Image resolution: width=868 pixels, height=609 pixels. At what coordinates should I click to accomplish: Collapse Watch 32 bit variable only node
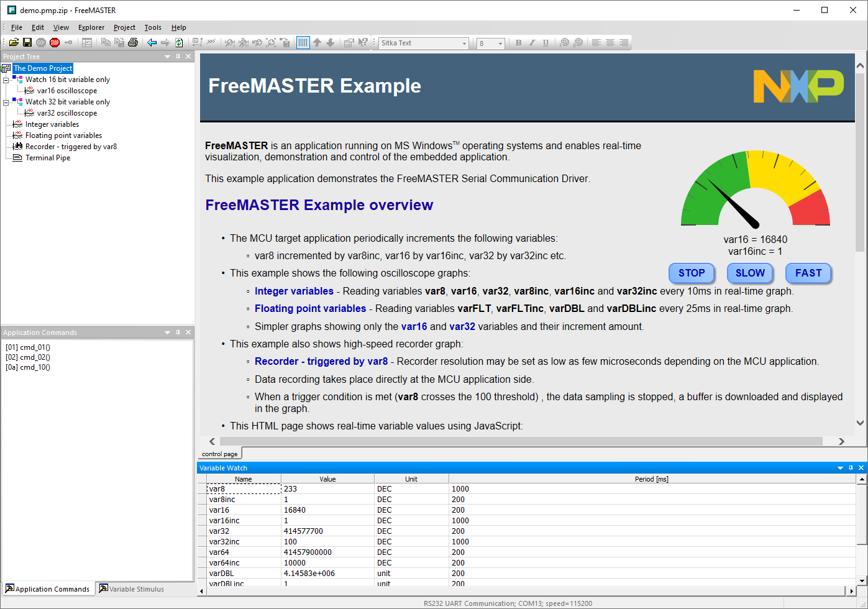coord(6,102)
